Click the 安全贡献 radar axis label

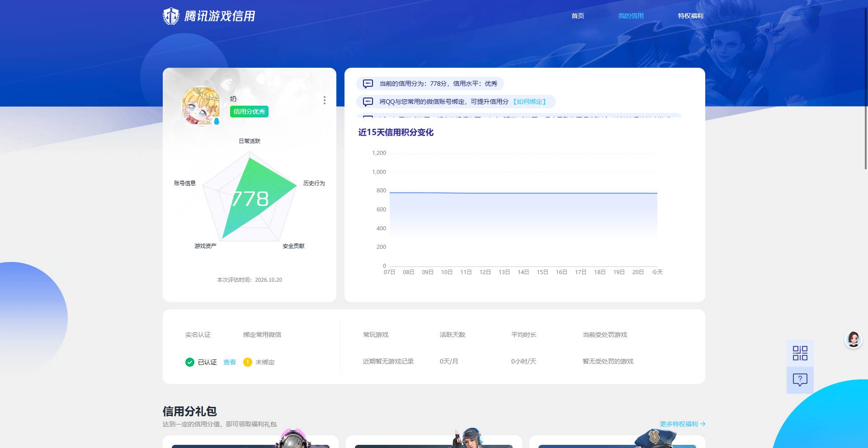click(x=293, y=246)
